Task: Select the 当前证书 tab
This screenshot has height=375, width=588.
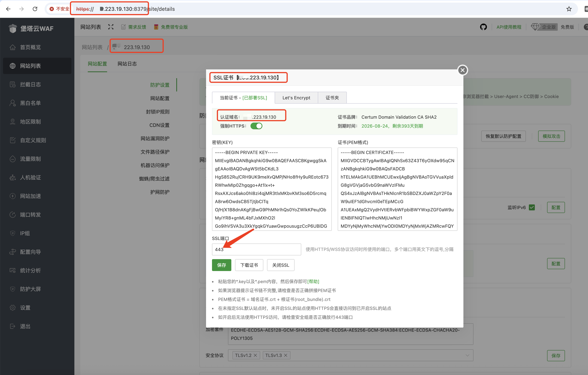Action: point(243,98)
